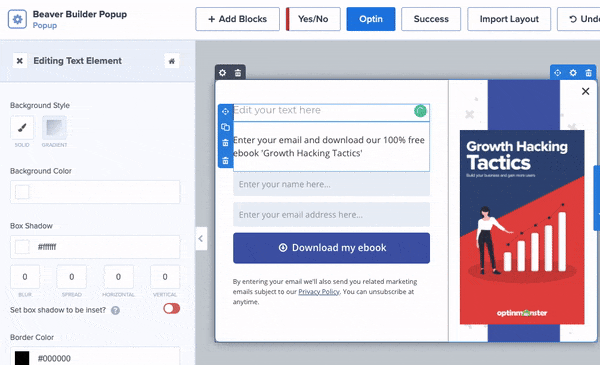
Task: Click the Import Layout button
Action: 509,19
